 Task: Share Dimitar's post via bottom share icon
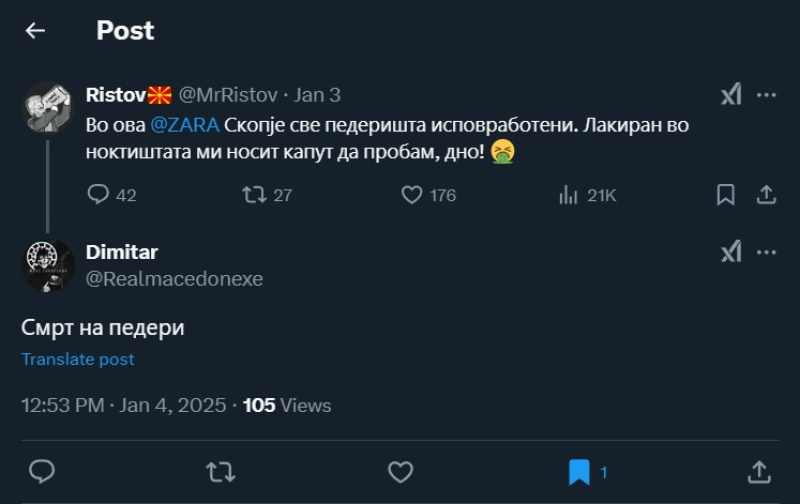759,470
